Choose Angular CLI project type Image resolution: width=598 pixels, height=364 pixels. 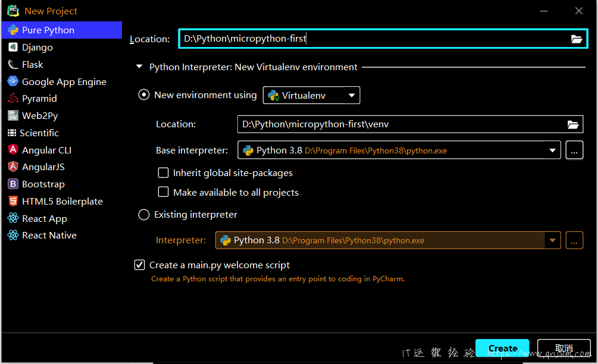(x=62, y=150)
